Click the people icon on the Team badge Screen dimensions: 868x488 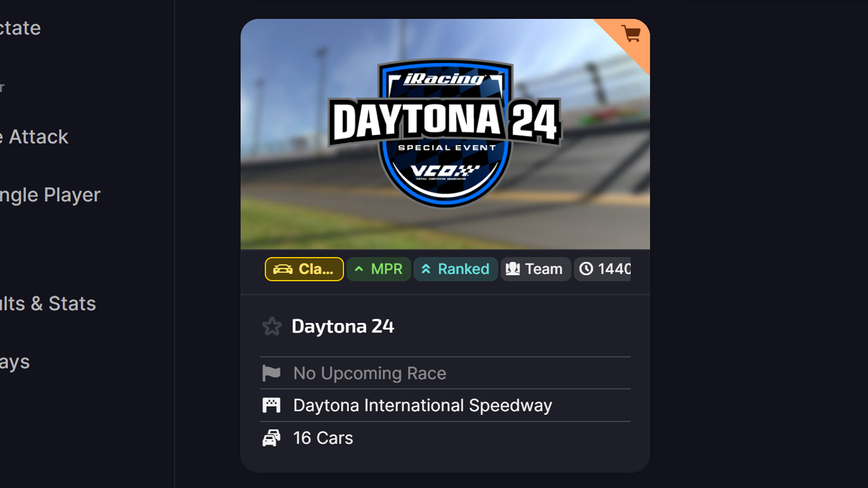pos(513,269)
